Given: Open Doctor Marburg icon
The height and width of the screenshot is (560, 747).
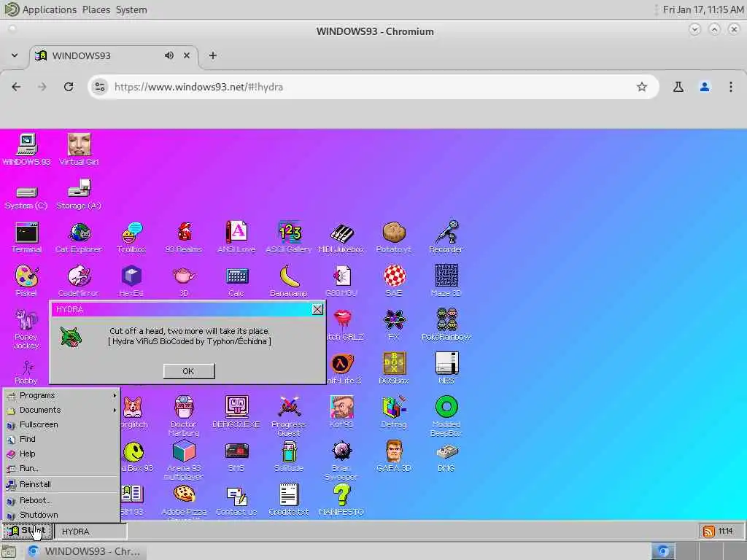Looking at the screenshot, I should pos(184,416).
